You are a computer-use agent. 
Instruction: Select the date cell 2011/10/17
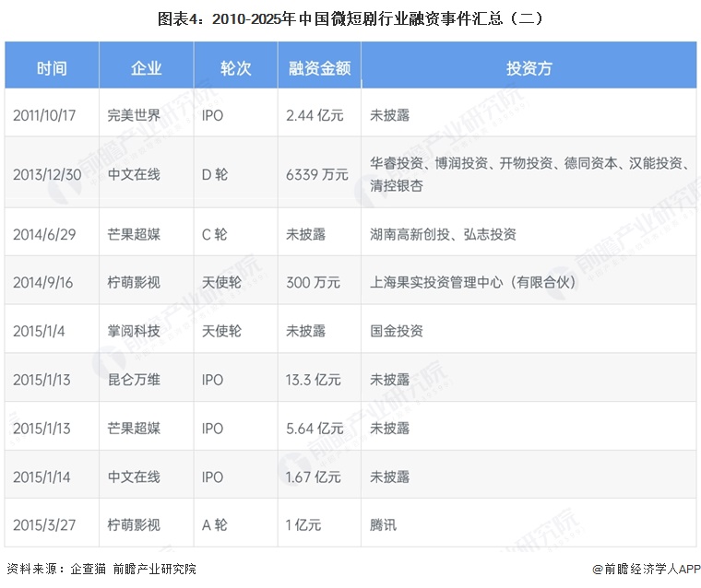pyautogui.click(x=44, y=115)
